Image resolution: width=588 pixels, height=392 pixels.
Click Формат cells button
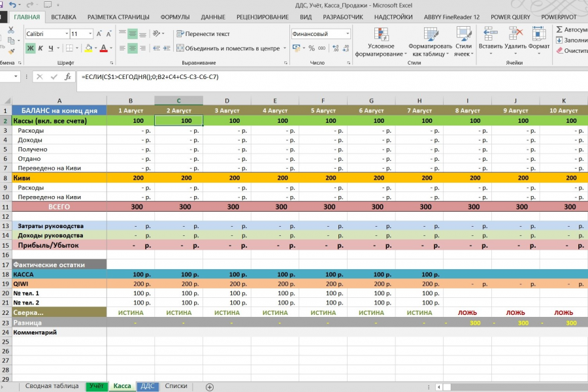click(x=539, y=41)
